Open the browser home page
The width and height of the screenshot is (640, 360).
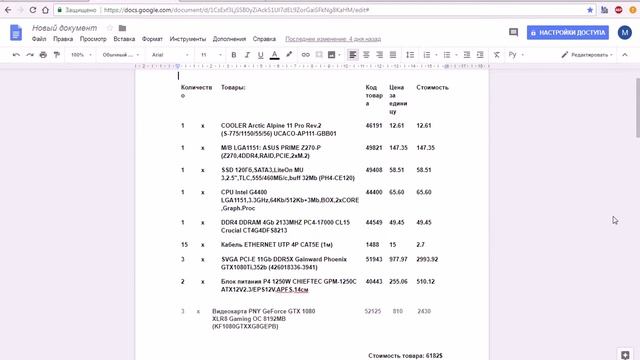pyautogui.click(x=45, y=10)
